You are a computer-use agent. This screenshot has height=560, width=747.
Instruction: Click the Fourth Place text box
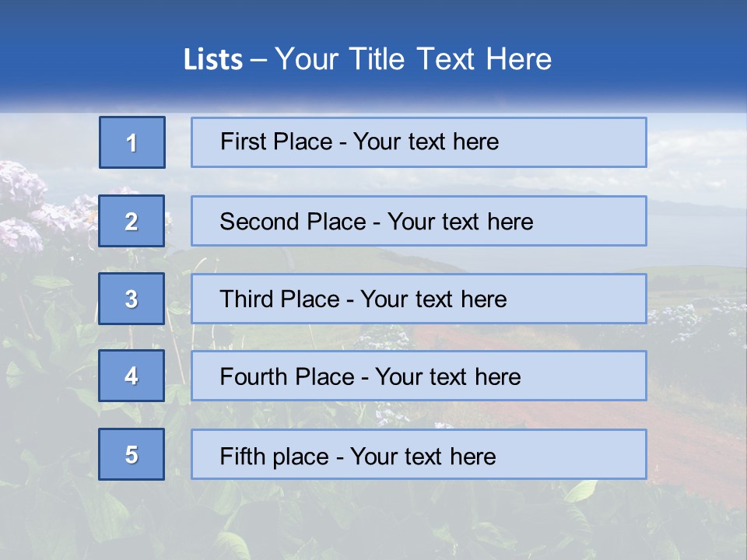click(419, 376)
